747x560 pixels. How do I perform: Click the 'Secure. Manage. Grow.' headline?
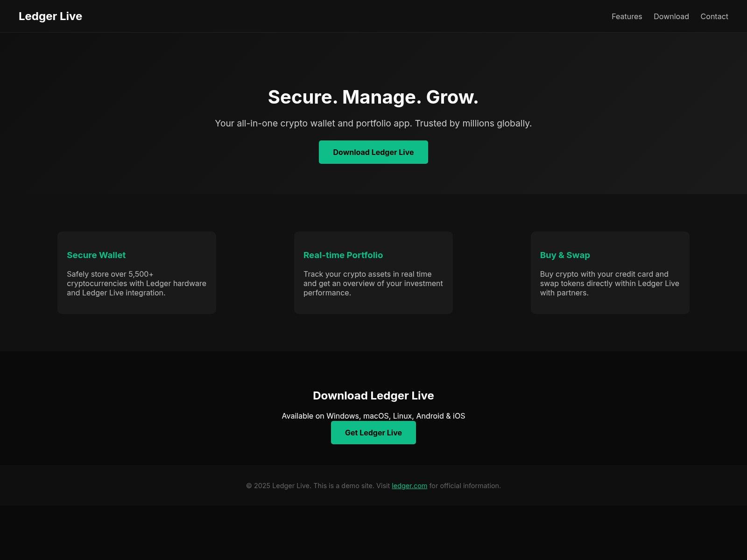click(x=373, y=97)
